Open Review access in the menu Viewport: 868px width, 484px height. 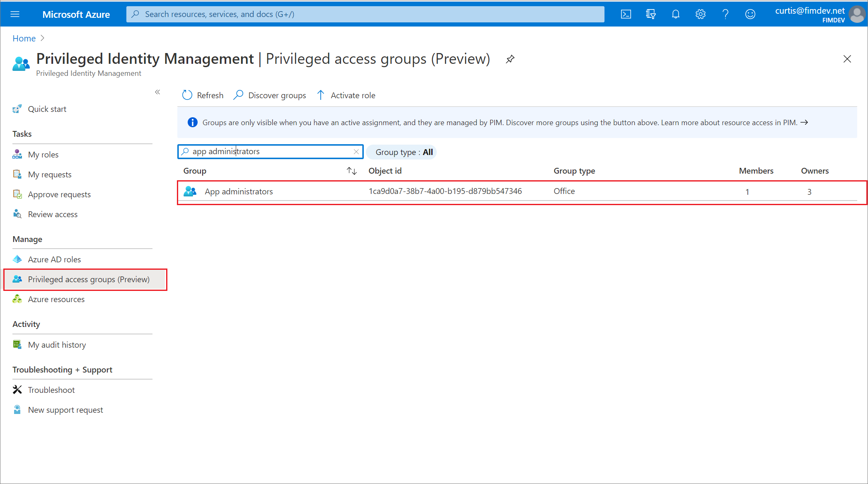point(53,214)
